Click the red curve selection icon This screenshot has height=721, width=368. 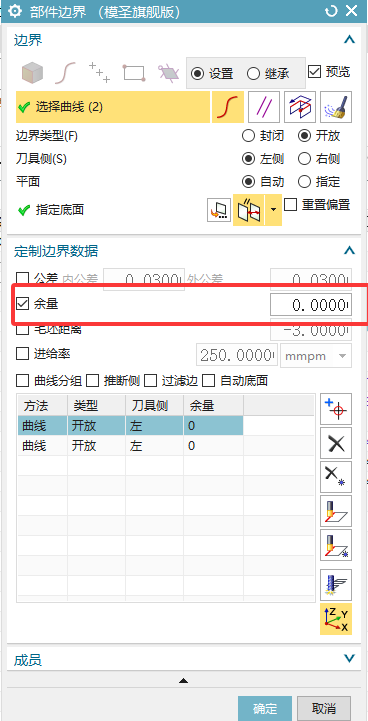tap(228, 107)
